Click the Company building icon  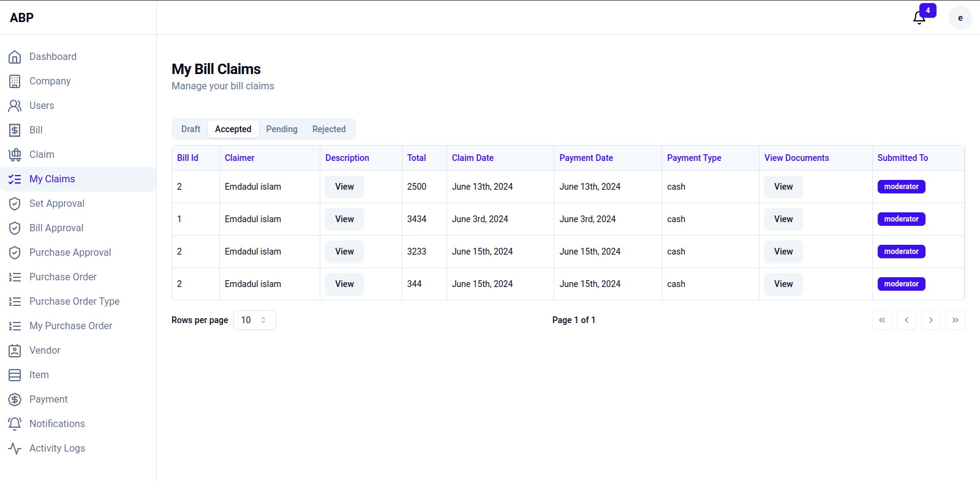pos(15,81)
